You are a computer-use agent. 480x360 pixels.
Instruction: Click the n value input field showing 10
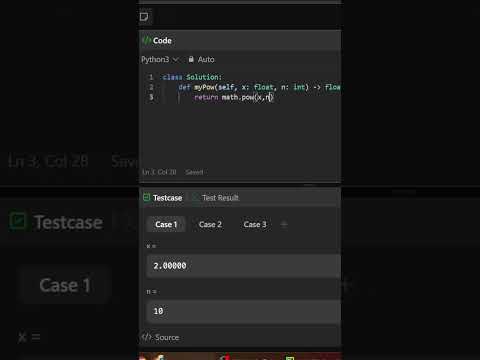244,311
